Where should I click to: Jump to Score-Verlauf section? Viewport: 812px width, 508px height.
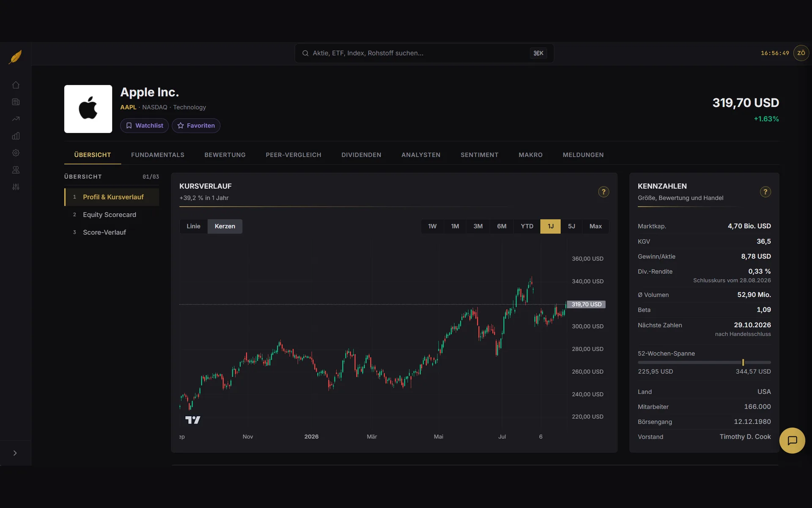click(112, 232)
